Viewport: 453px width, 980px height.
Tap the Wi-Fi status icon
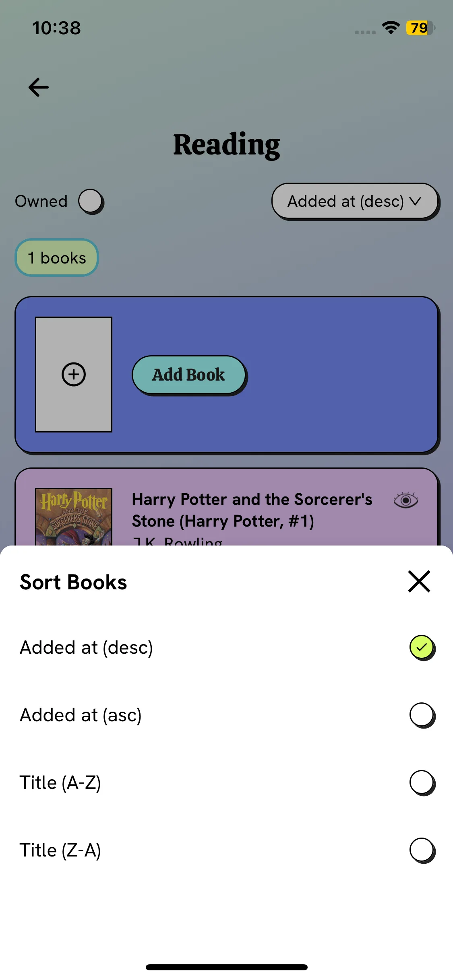click(391, 28)
